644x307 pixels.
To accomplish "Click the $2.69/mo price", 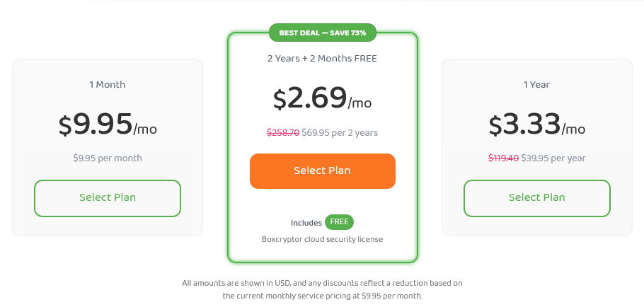I will 323,99.
